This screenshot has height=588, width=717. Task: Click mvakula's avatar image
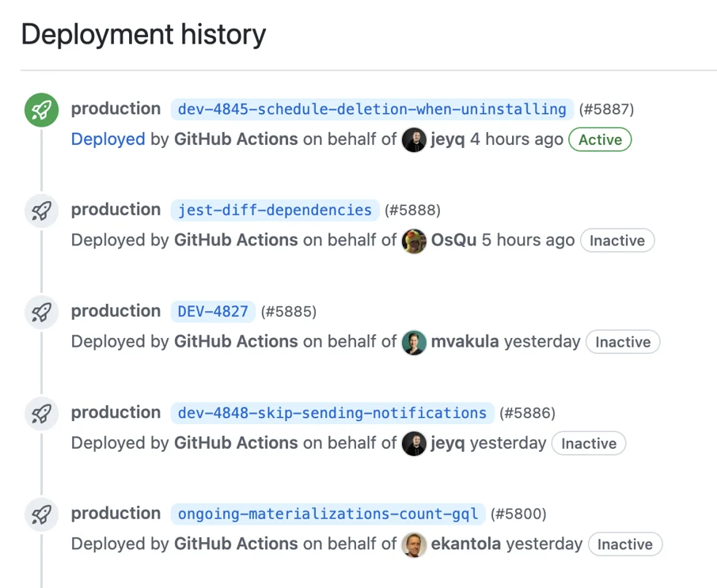tap(414, 343)
